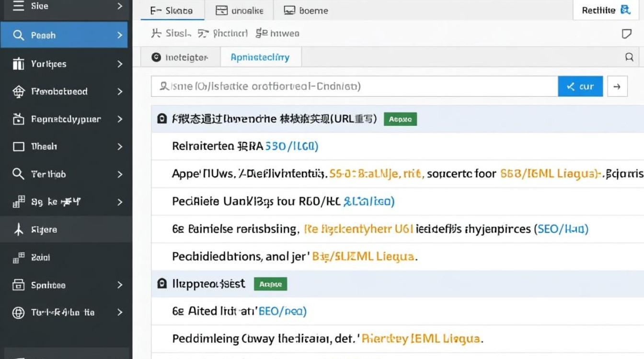Screen dimensions: 644x359
Task: Click the lock icon in the first section header
Action: (x=162, y=119)
